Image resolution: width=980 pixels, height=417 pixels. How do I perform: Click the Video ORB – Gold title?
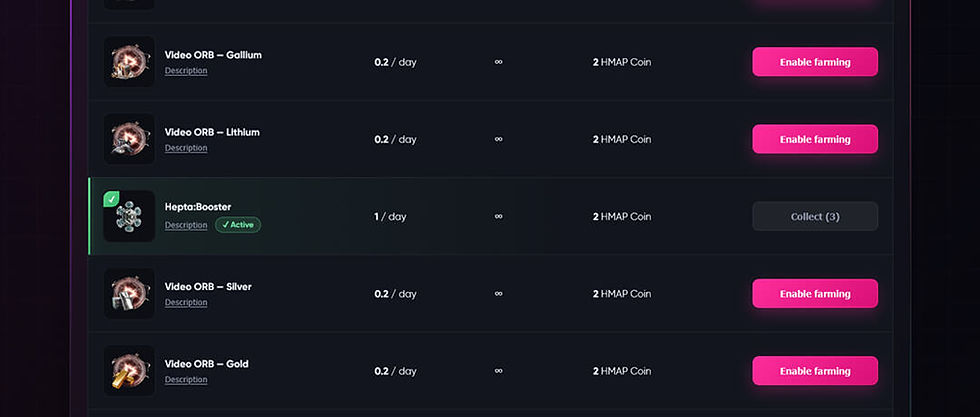pyautogui.click(x=207, y=364)
